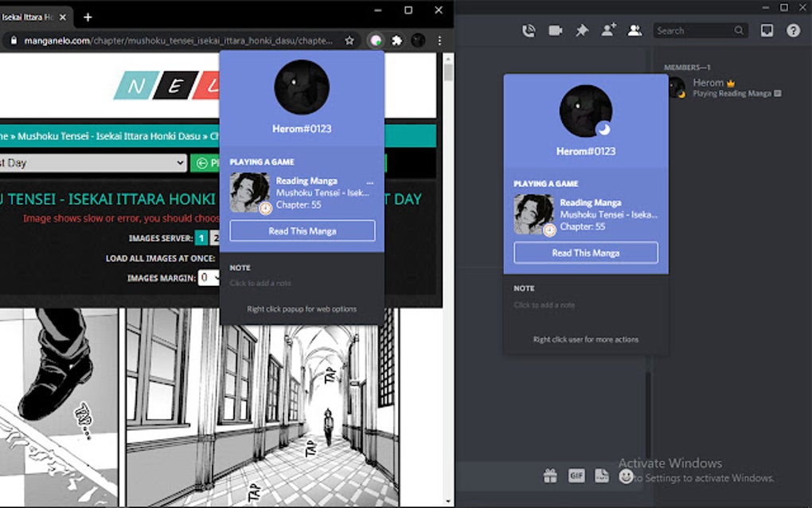Click the Read This Manga button
This screenshot has height=508, width=812.
[302, 230]
